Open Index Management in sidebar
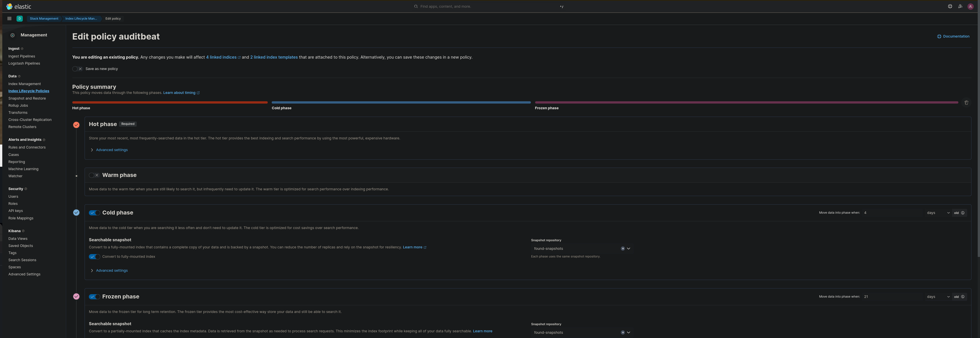 25,84
